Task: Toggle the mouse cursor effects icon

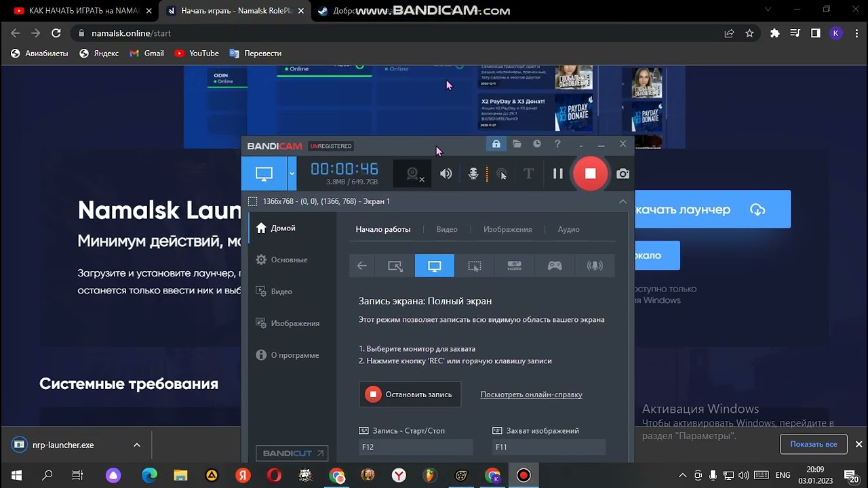Action: click(x=502, y=174)
